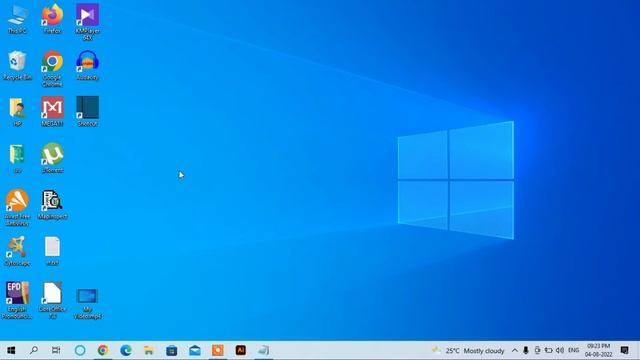Screen dimensions: 640x360
Task: Select the blank document file above LibreOffice
Action: point(52,251)
